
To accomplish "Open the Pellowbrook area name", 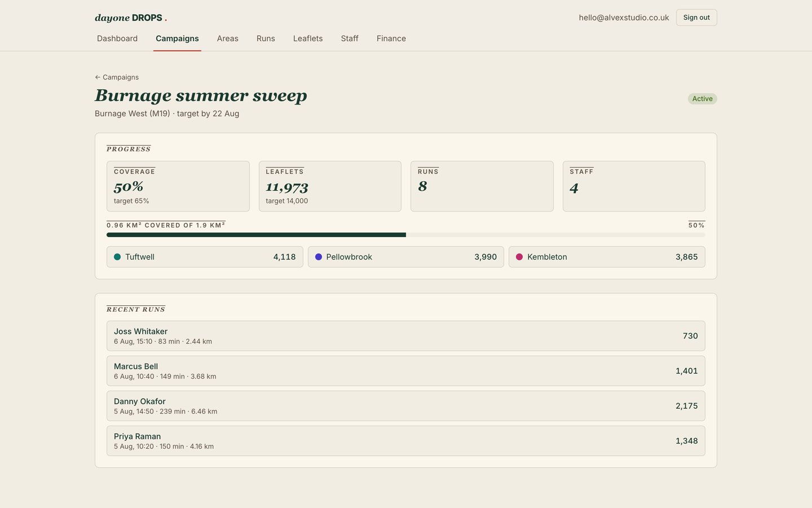I will point(349,257).
